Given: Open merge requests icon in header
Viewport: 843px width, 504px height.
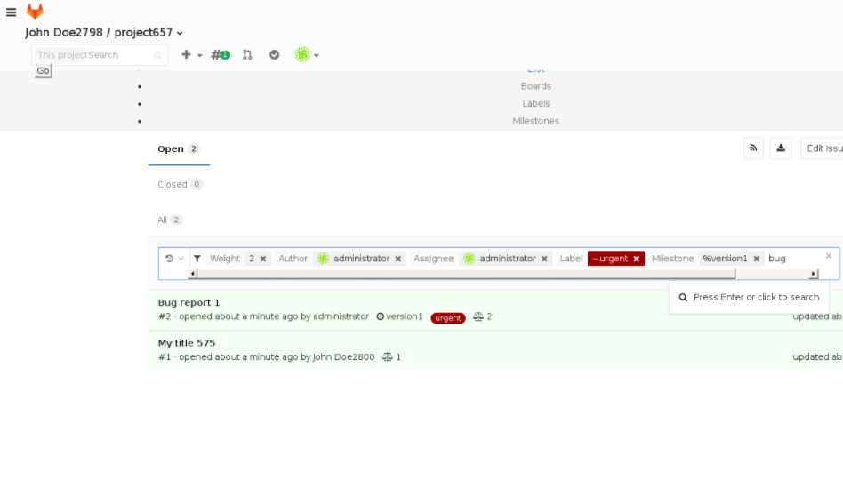Looking at the screenshot, I should click(247, 55).
